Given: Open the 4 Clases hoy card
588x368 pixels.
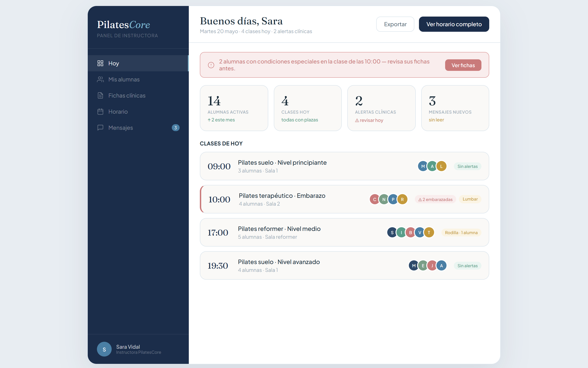Looking at the screenshot, I should [308, 108].
